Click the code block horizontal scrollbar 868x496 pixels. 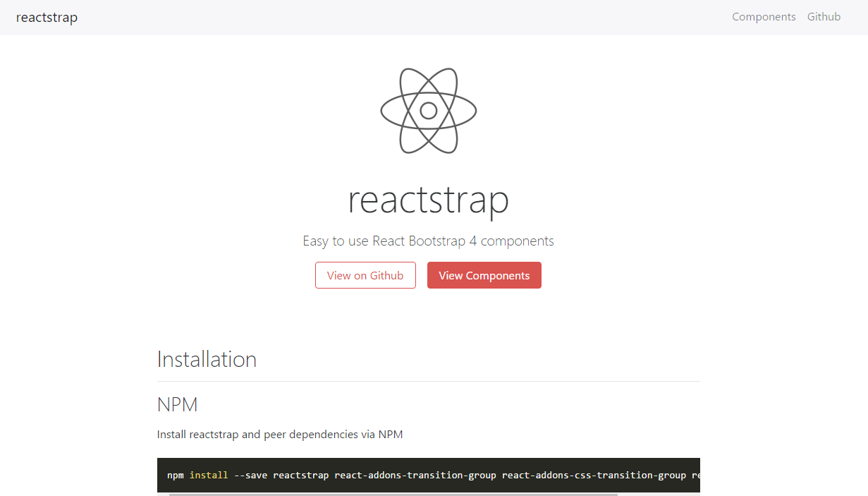[393, 495]
